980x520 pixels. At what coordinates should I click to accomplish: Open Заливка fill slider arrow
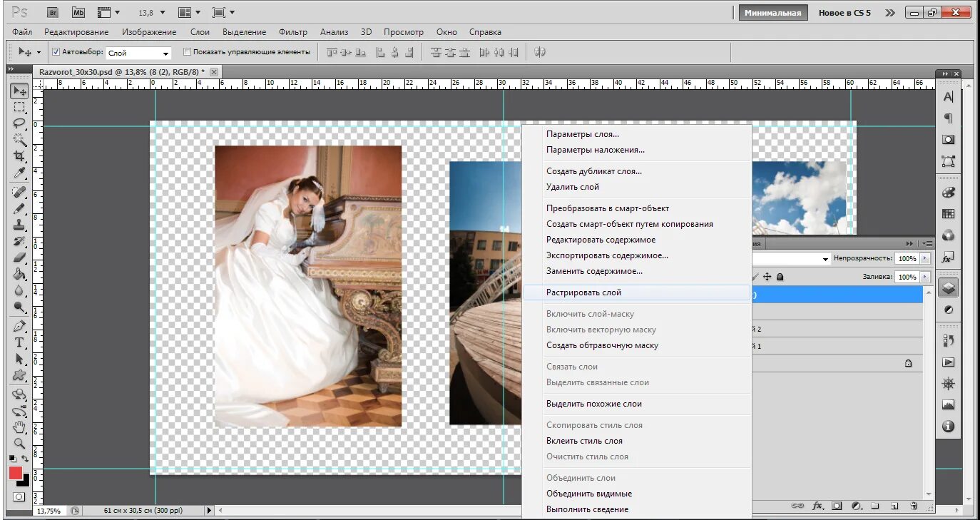coord(926,277)
